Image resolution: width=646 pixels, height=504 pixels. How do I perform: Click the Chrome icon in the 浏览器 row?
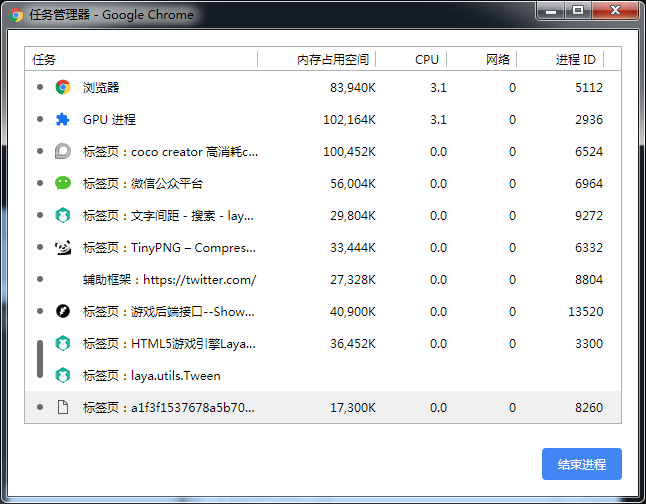(63, 87)
